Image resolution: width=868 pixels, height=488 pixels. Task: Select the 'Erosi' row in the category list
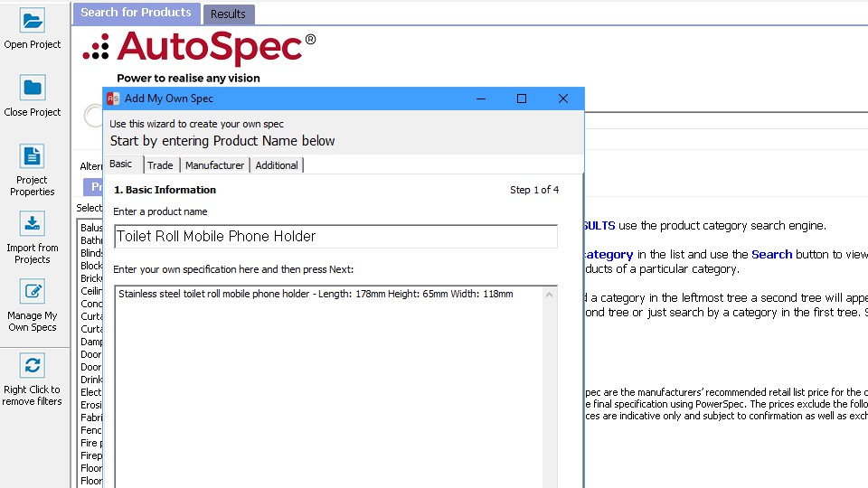(91, 405)
